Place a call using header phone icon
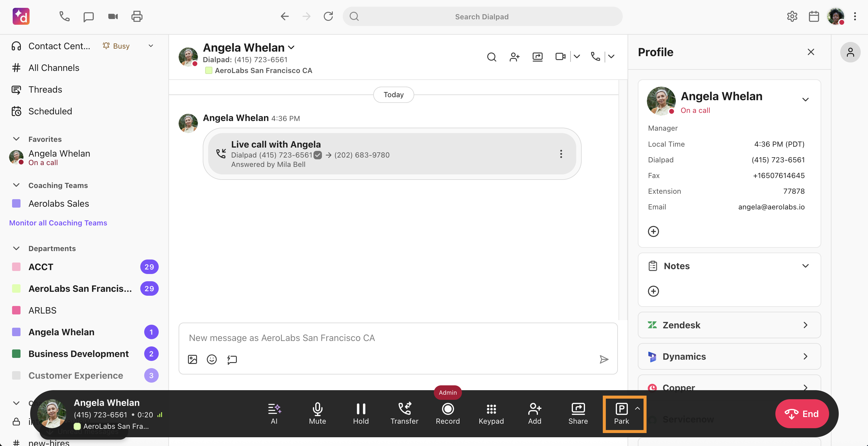Image resolution: width=868 pixels, height=446 pixels. tap(596, 57)
